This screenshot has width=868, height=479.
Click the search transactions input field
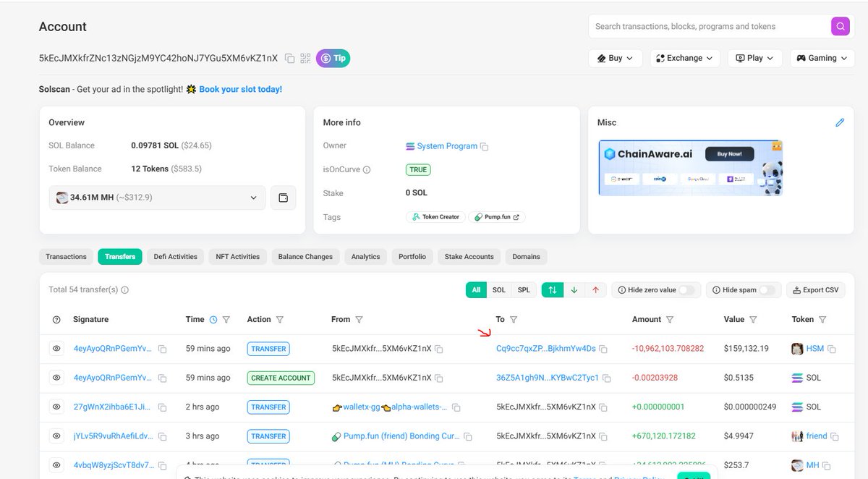coord(710,27)
